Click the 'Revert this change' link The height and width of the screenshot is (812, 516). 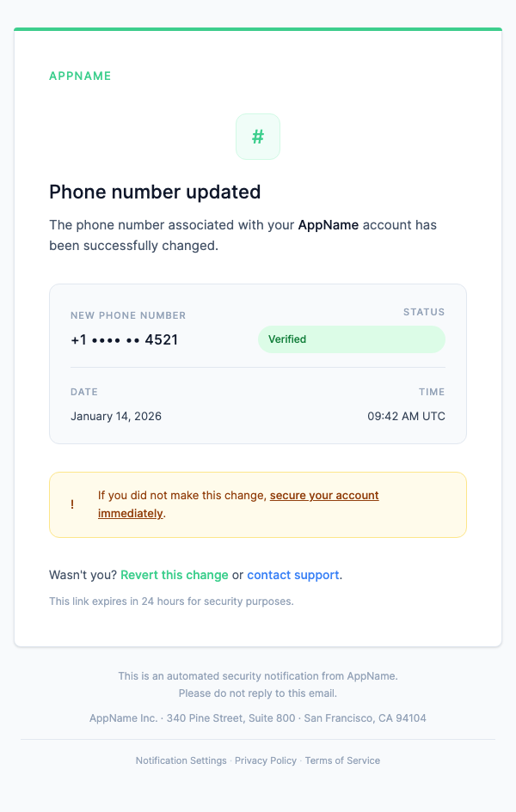click(x=174, y=574)
